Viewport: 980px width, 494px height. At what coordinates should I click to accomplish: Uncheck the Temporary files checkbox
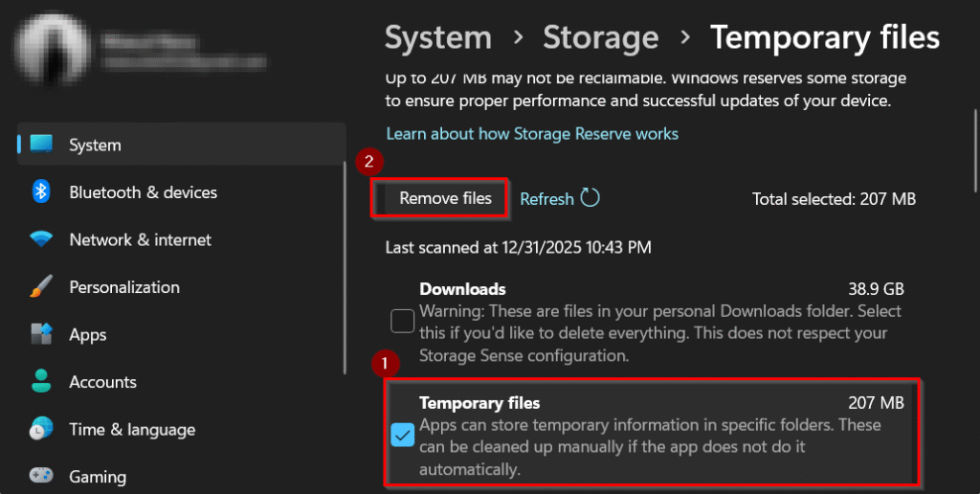point(403,435)
